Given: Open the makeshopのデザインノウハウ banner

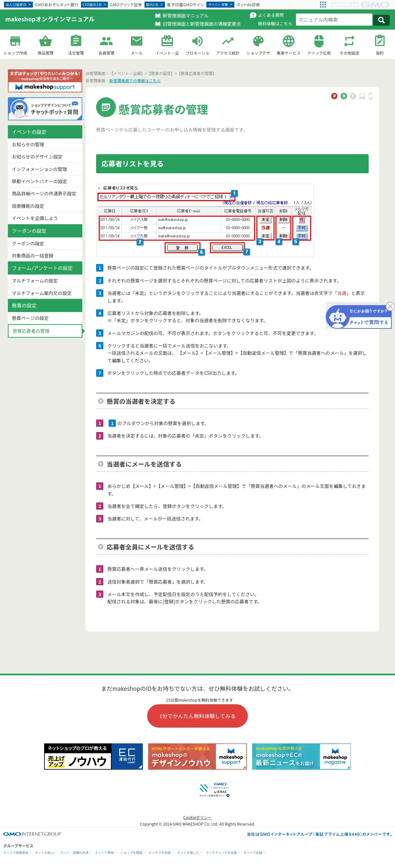Looking at the screenshot, I should tap(197, 757).
